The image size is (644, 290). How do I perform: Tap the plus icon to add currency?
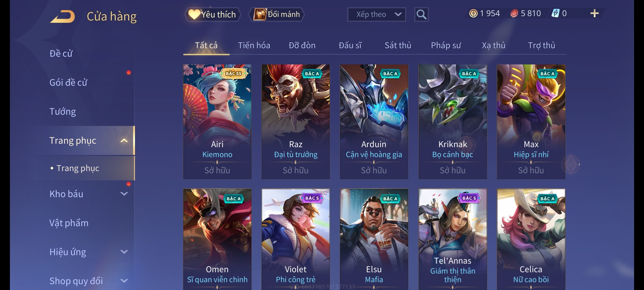point(594,13)
